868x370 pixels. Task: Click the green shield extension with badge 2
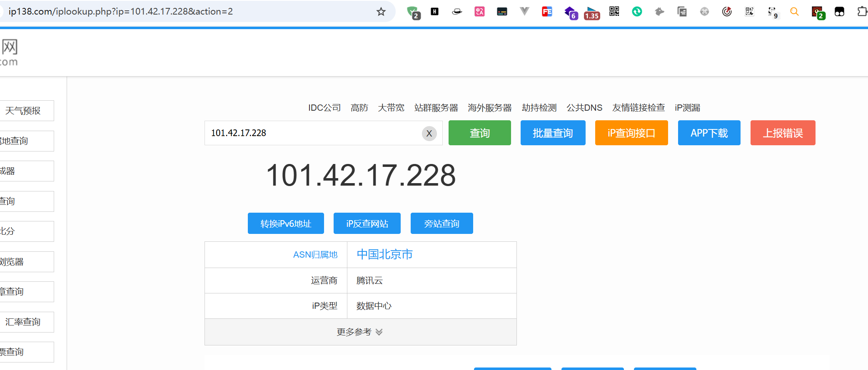click(413, 12)
